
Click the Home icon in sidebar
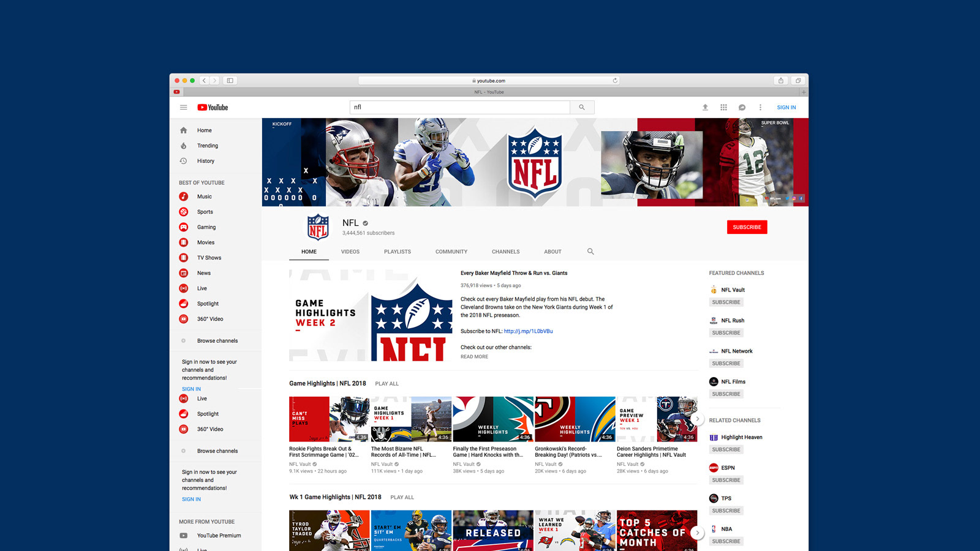coord(183,130)
